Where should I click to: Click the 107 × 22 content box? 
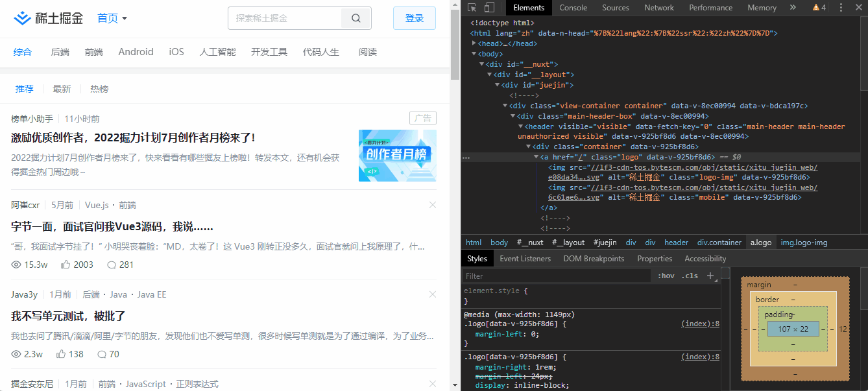click(x=793, y=329)
